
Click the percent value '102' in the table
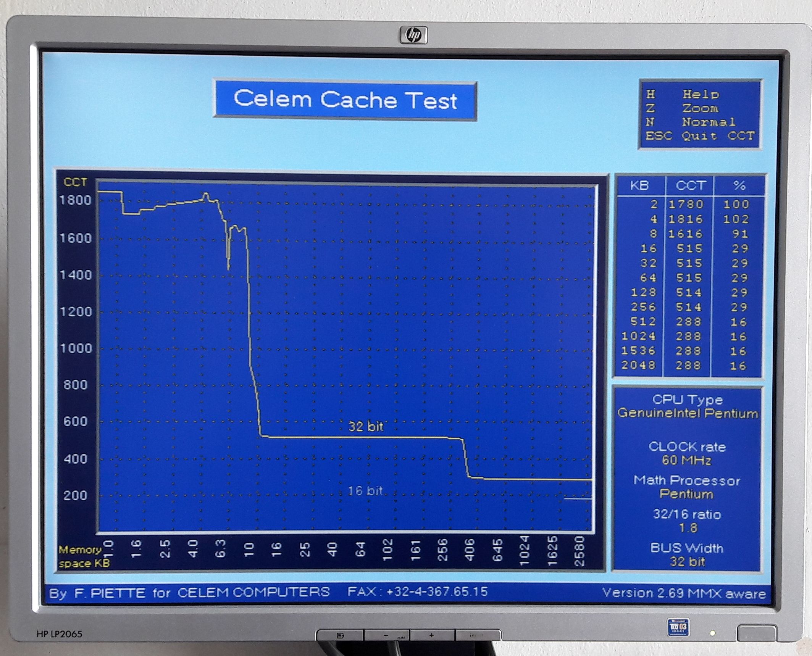click(736, 219)
